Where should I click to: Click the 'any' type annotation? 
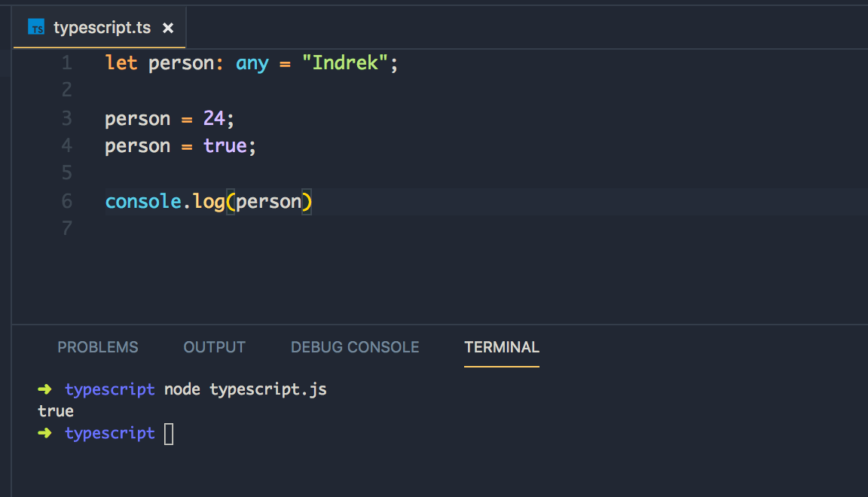tap(252, 64)
